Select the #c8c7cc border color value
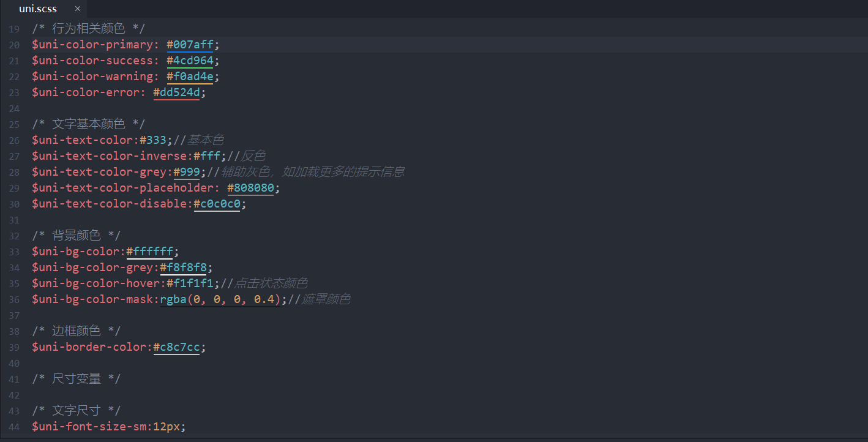This screenshot has height=442, width=868. [x=176, y=347]
